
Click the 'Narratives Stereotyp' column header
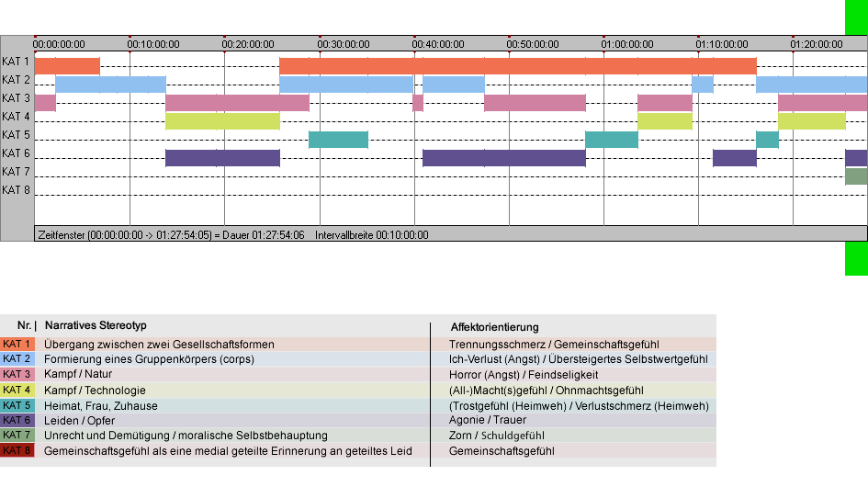point(96,326)
